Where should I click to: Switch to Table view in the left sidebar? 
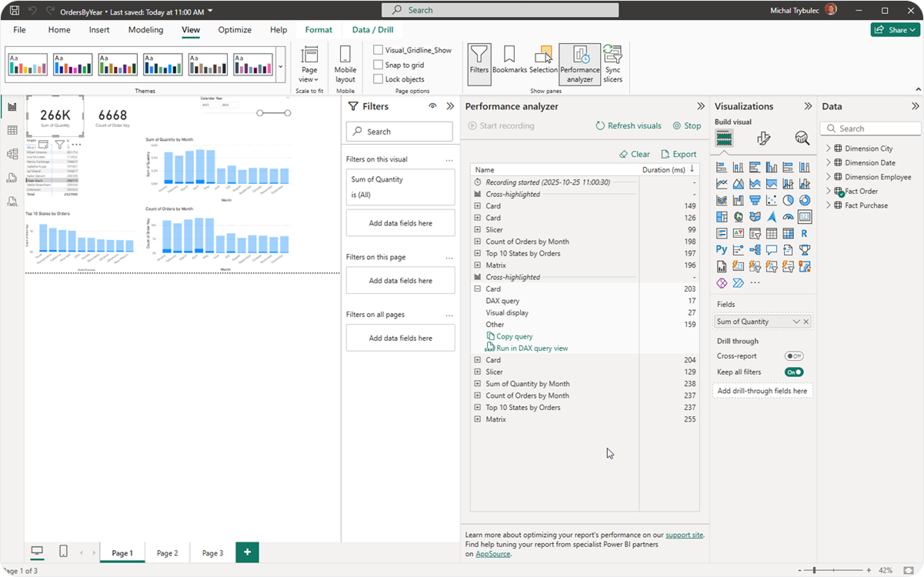point(13,129)
